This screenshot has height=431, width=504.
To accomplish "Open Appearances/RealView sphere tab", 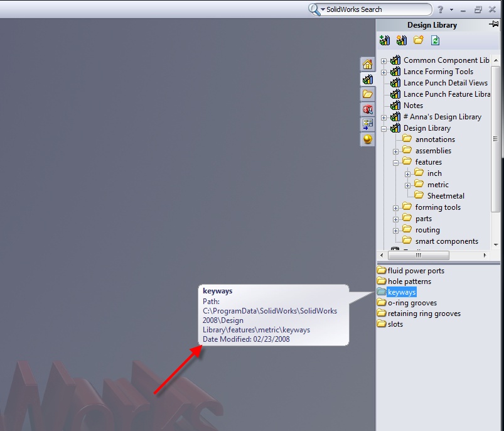I will click(368, 139).
